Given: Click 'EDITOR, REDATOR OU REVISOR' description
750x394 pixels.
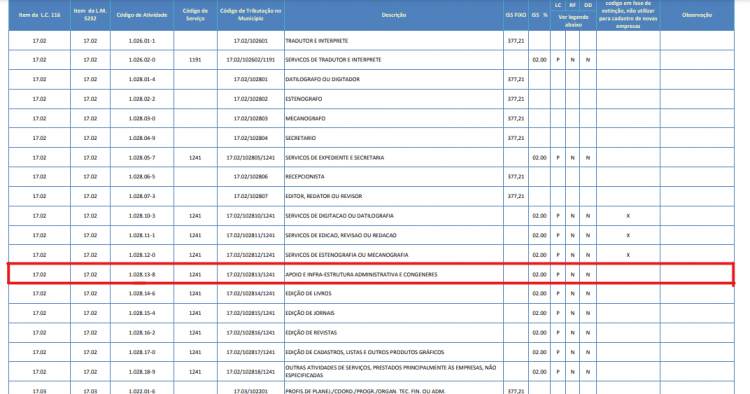Looking at the screenshot, I should pyautogui.click(x=324, y=197).
